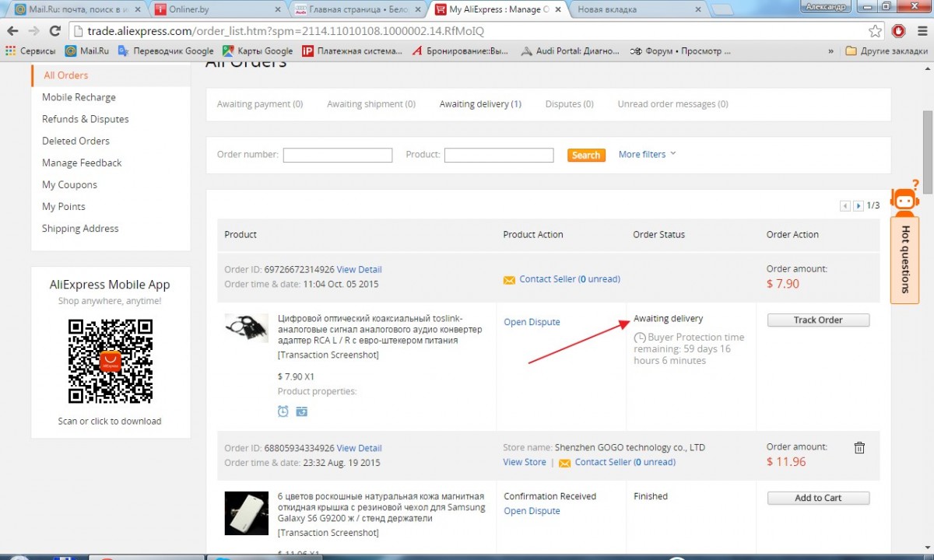Open View Store for Shenzhen GOGO
The image size is (934, 560).
point(525,462)
